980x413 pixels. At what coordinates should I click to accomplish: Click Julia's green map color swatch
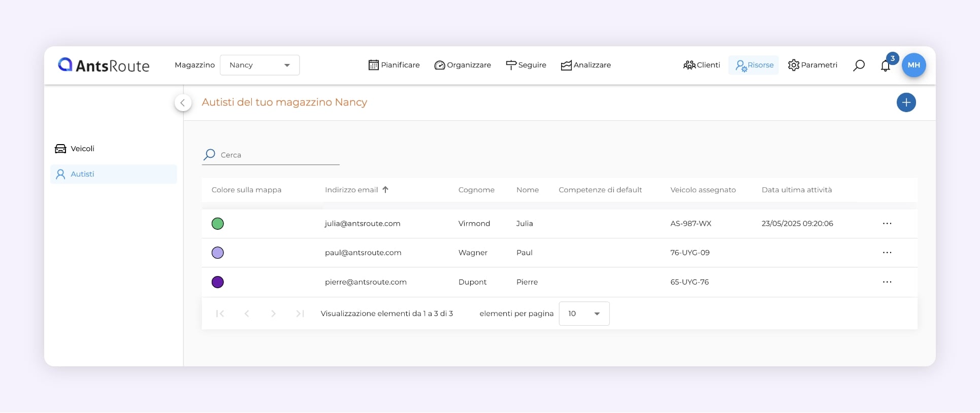click(x=217, y=224)
